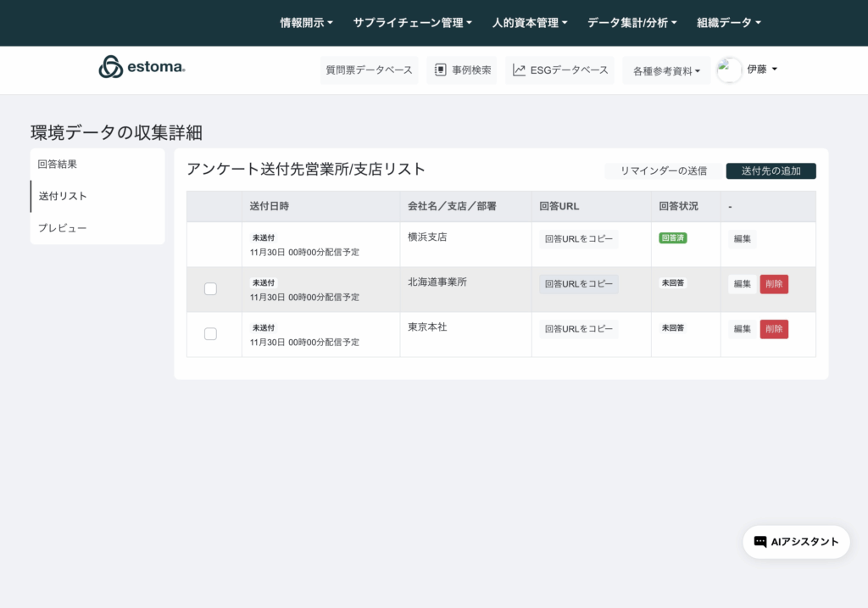Delete the 北海道事業所 entry
Viewport: 868px width, 608px height.
[x=774, y=284]
